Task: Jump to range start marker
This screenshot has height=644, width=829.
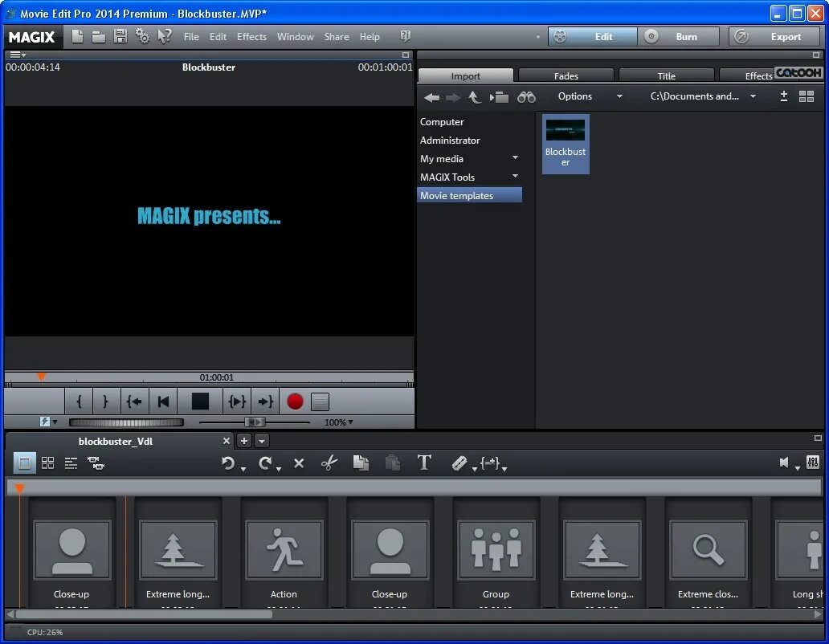Action: (134, 401)
